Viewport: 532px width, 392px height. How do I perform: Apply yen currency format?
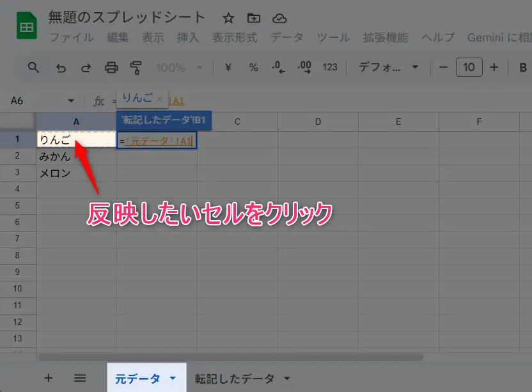[x=228, y=68]
